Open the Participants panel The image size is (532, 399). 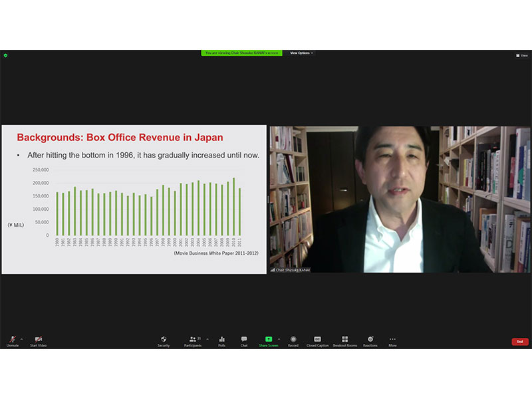tap(193, 340)
